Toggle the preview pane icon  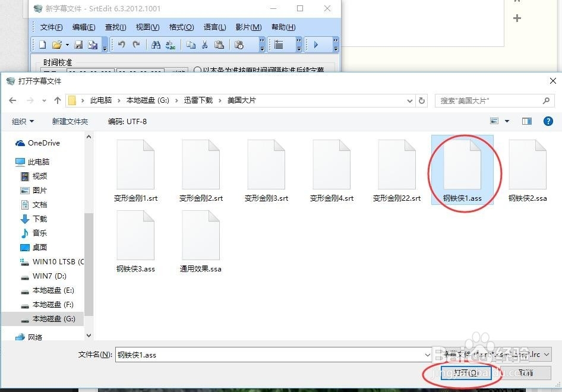coord(526,121)
